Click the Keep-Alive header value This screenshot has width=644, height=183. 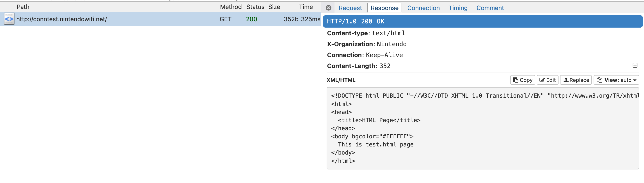tap(384, 55)
